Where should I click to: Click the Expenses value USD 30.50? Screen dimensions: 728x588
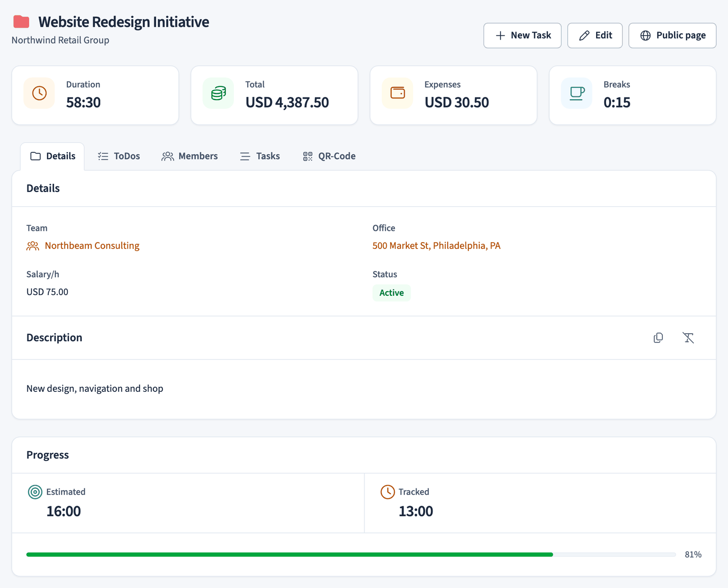coord(457,102)
